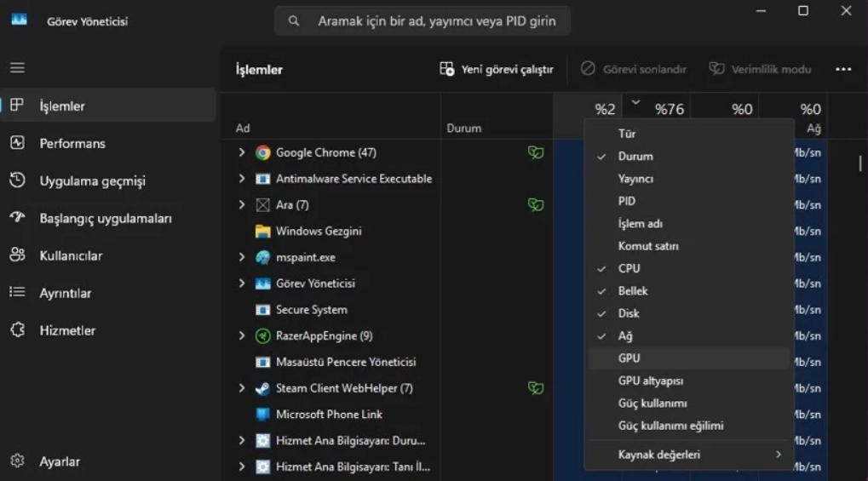Image resolution: width=868 pixels, height=481 pixels.
Task: Enable the Tür column
Action: 689,134
